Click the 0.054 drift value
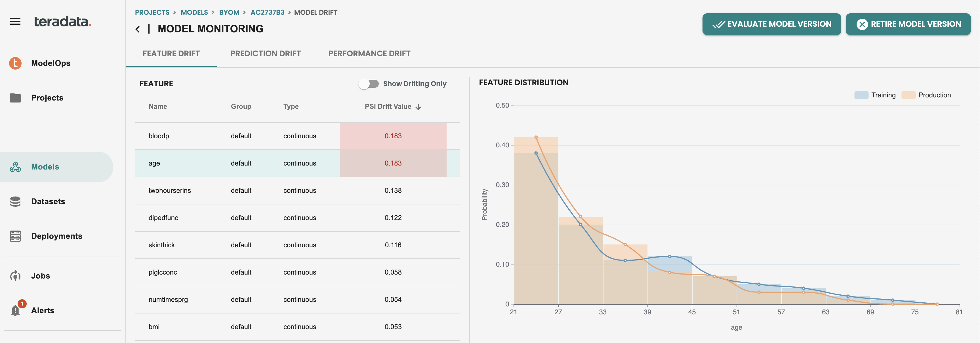 [x=393, y=300]
